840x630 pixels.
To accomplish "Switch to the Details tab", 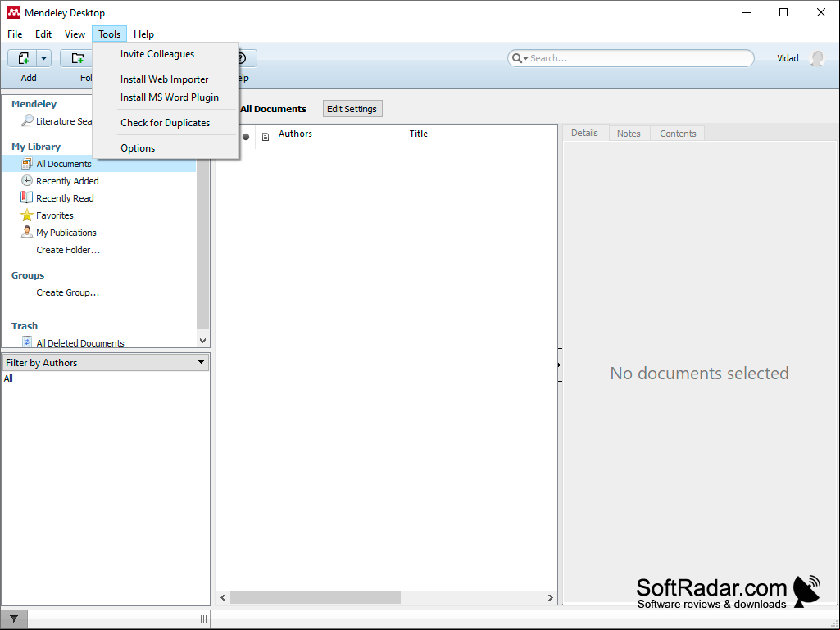I will click(x=584, y=133).
